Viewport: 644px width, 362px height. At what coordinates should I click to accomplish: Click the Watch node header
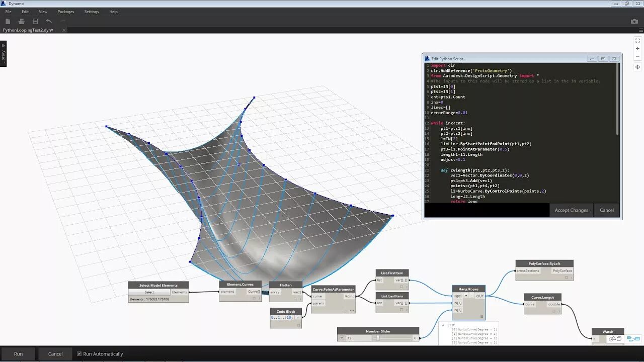click(x=608, y=331)
